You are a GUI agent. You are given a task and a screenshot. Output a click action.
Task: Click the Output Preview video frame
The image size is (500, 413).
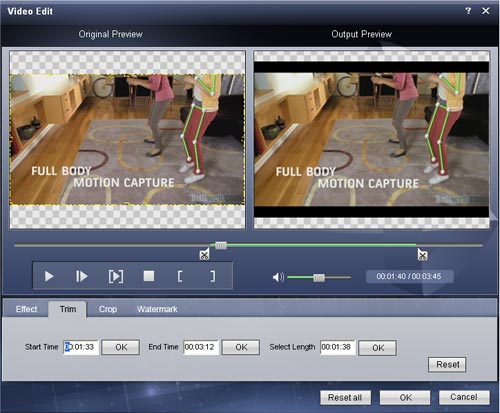[372, 140]
